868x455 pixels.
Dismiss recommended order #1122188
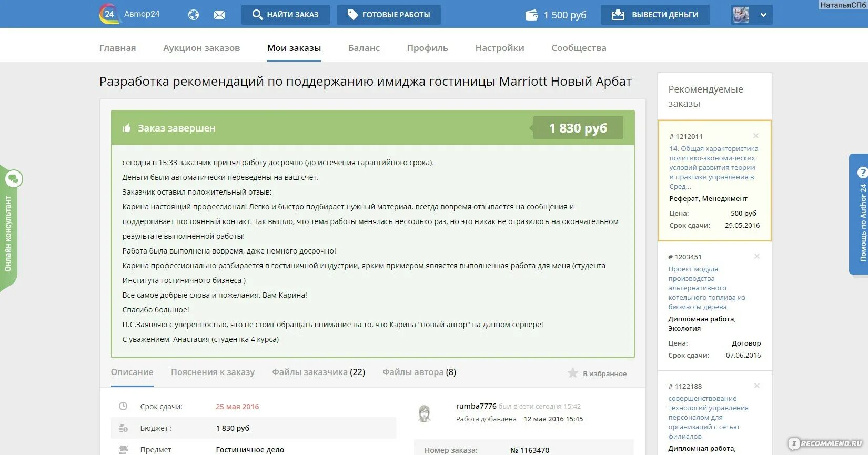pyautogui.click(x=757, y=386)
